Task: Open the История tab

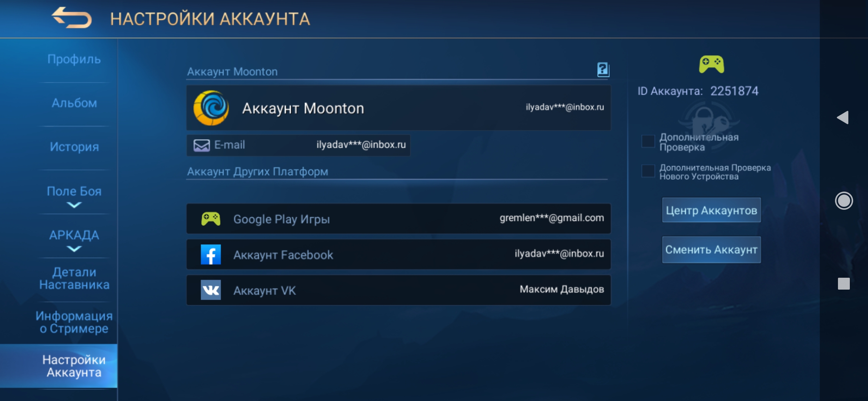Action: point(74,147)
